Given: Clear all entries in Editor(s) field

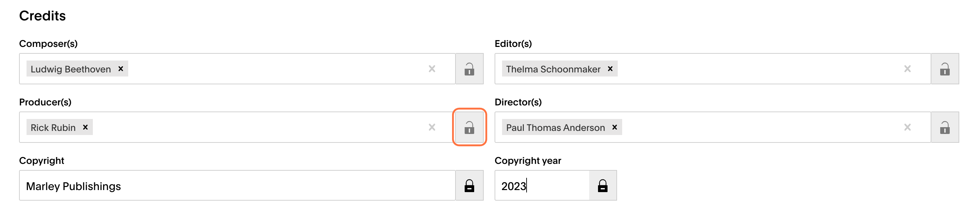Looking at the screenshot, I should (907, 69).
